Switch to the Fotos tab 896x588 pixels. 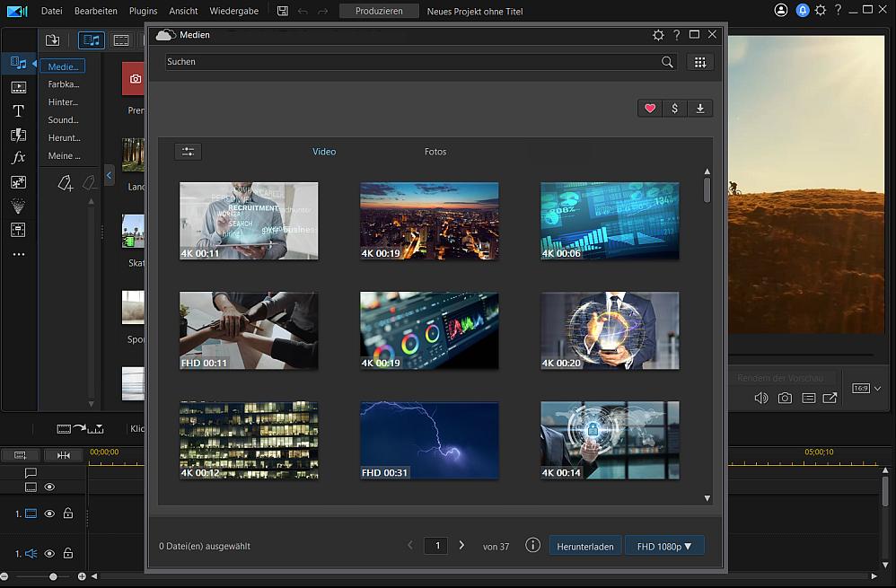tap(435, 152)
